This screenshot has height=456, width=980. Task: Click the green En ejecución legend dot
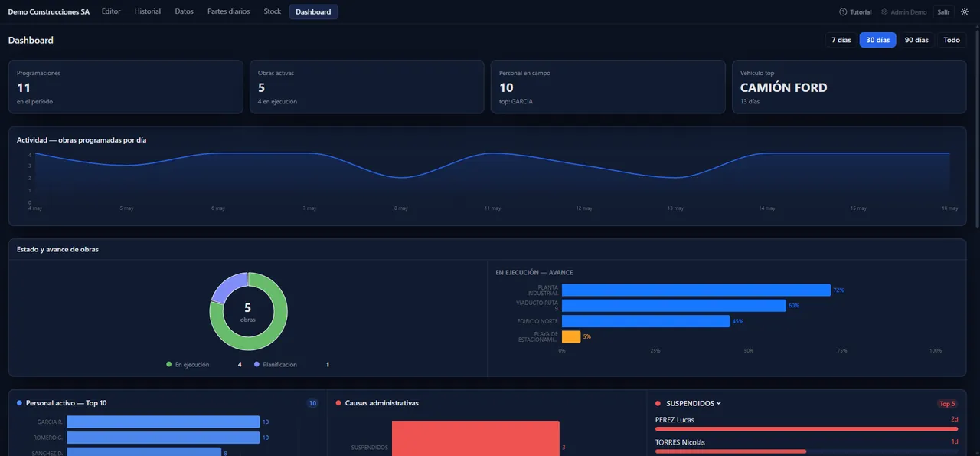(169, 365)
